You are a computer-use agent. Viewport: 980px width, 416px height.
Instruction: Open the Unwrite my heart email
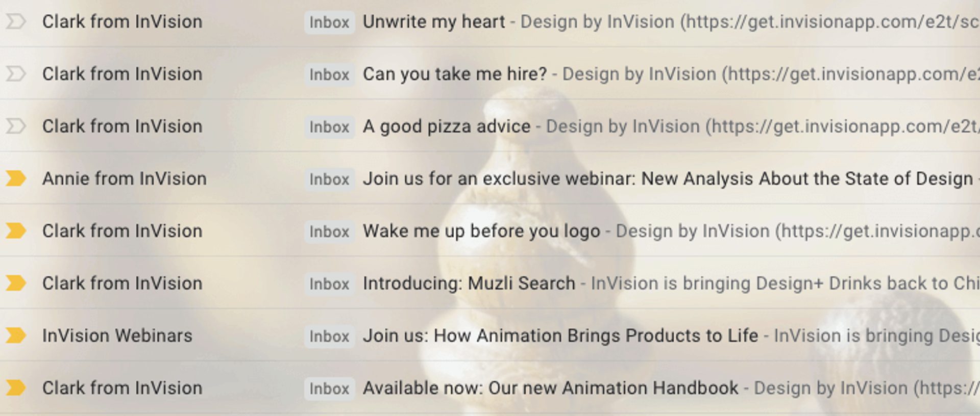click(434, 22)
